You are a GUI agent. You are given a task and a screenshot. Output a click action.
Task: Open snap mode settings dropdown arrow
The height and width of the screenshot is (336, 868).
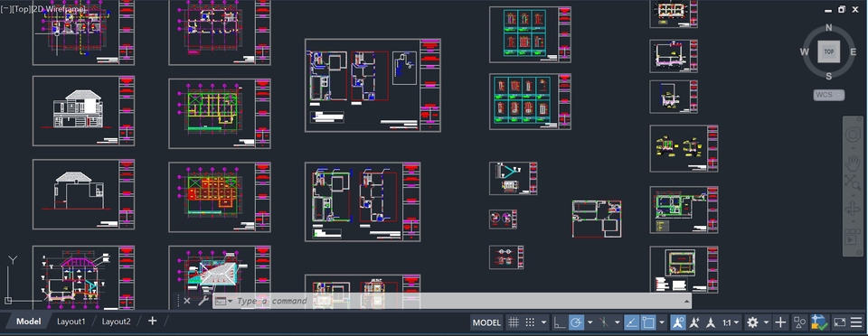[x=543, y=322]
